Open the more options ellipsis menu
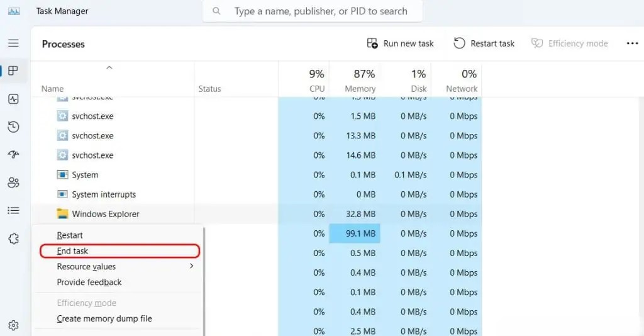The image size is (644, 336). point(632,43)
